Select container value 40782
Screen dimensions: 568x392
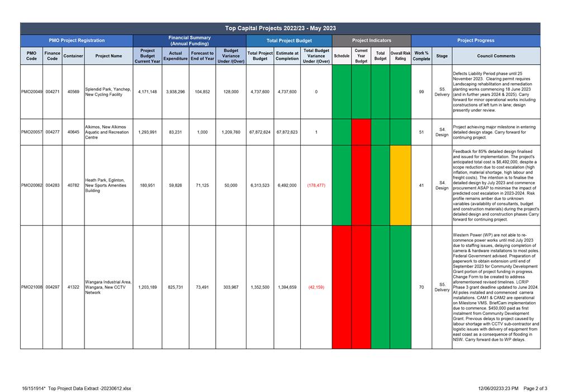[x=73, y=185]
